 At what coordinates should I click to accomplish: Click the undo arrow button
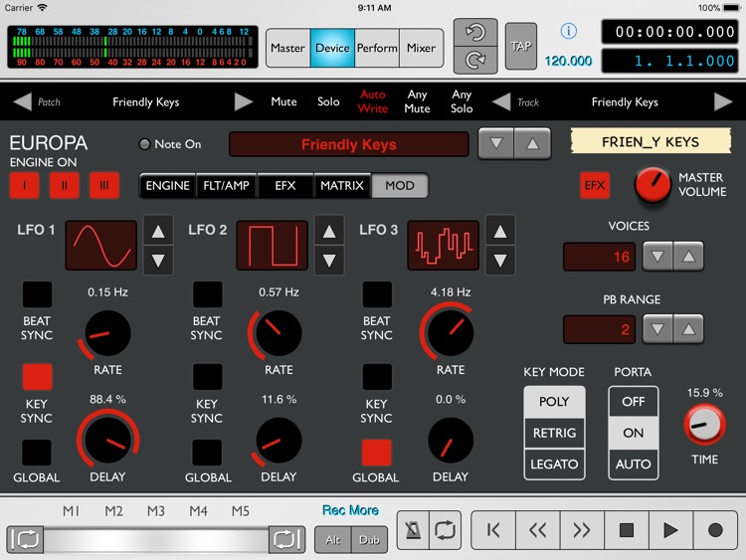475,33
